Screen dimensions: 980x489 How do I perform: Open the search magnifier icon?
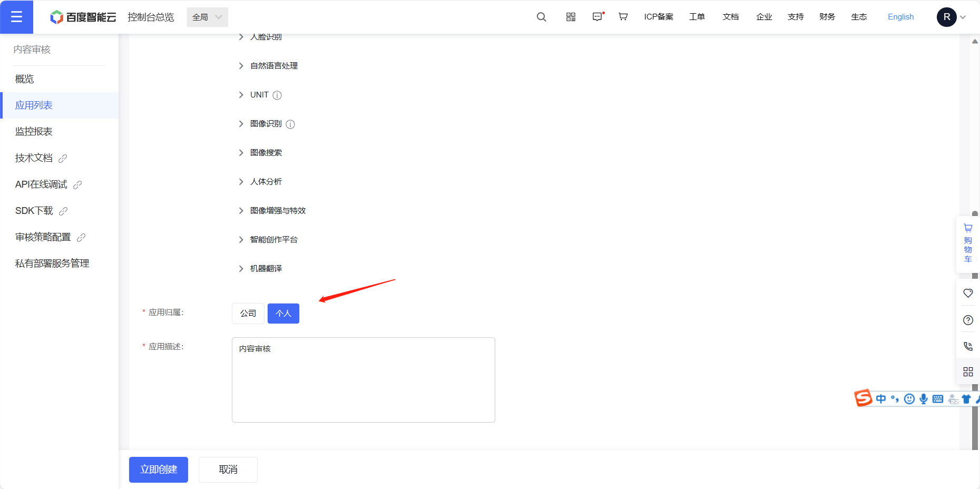541,17
